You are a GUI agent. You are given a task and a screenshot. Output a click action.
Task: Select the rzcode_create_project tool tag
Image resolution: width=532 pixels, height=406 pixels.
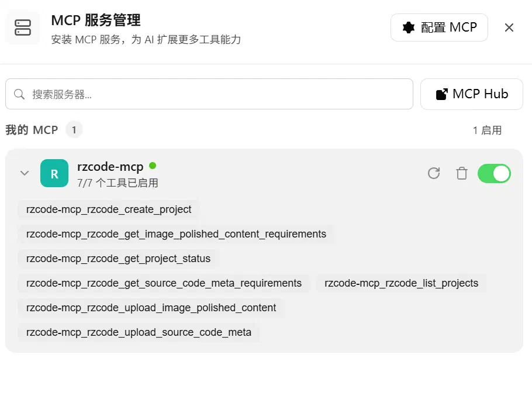(109, 209)
